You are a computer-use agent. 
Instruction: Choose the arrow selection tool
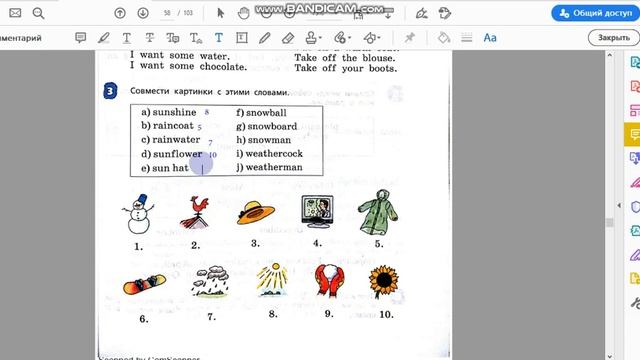coord(221,13)
